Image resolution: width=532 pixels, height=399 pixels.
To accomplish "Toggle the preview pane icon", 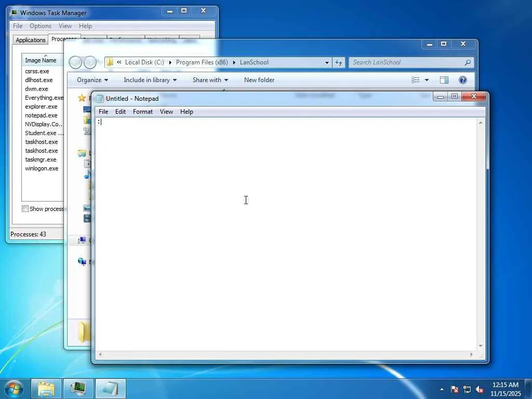I will (x=444, y=80).
